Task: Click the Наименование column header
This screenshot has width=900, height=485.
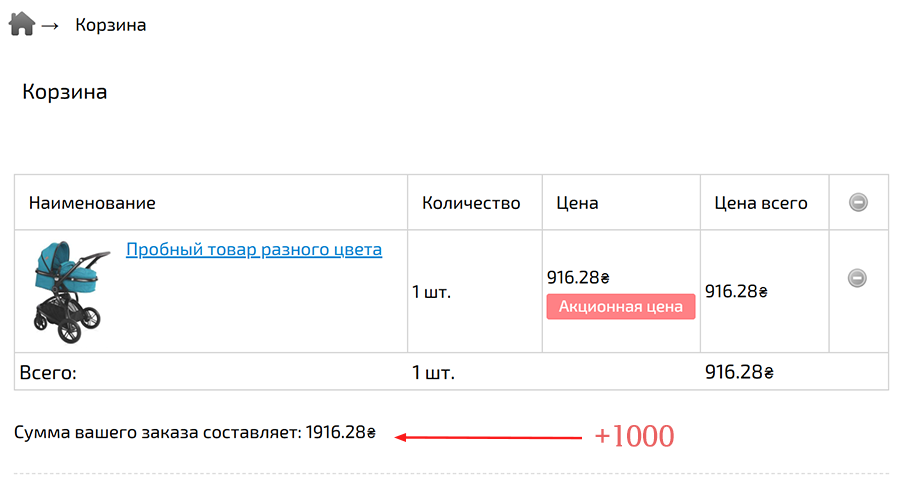Action: (x=92, y=203)
